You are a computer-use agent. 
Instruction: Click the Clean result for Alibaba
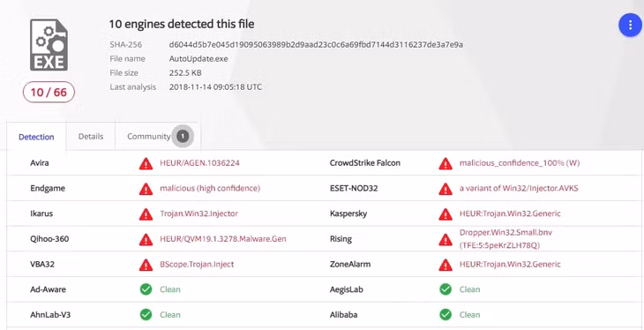click(470, 315)
